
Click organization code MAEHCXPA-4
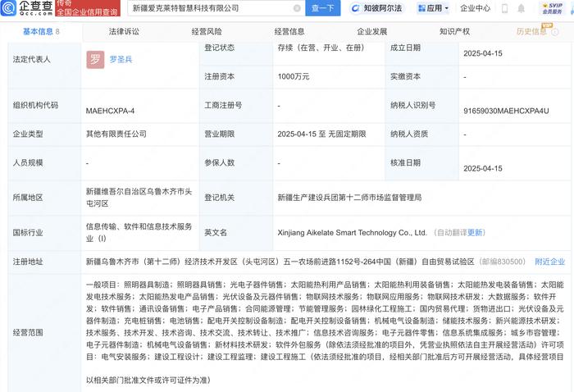[x=110, y=111]
